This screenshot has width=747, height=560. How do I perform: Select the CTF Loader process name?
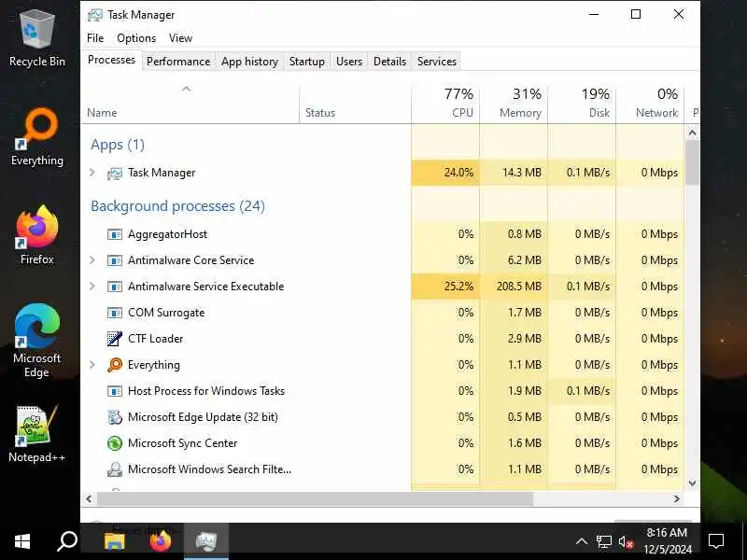(155, 339)
